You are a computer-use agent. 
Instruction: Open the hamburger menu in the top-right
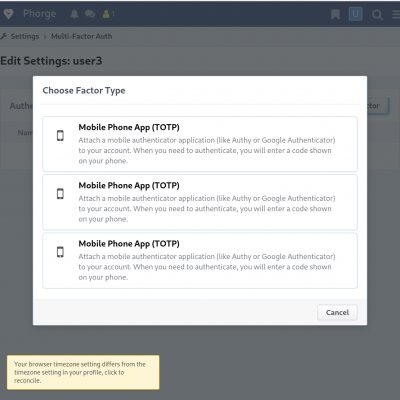tap(396, 14)
